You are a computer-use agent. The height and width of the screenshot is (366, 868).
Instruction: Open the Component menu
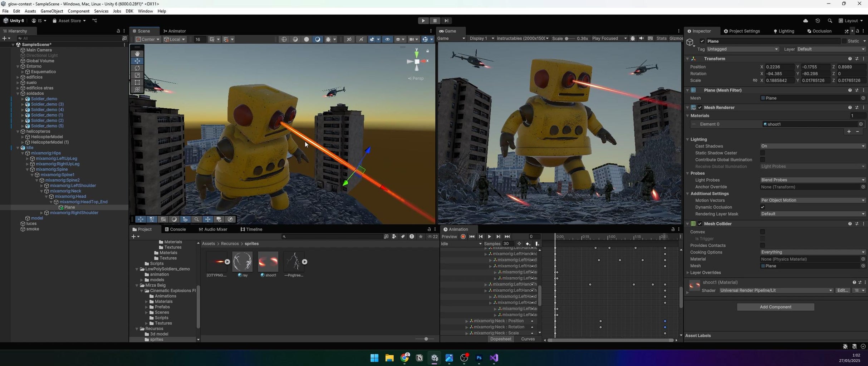pos(78,11)
